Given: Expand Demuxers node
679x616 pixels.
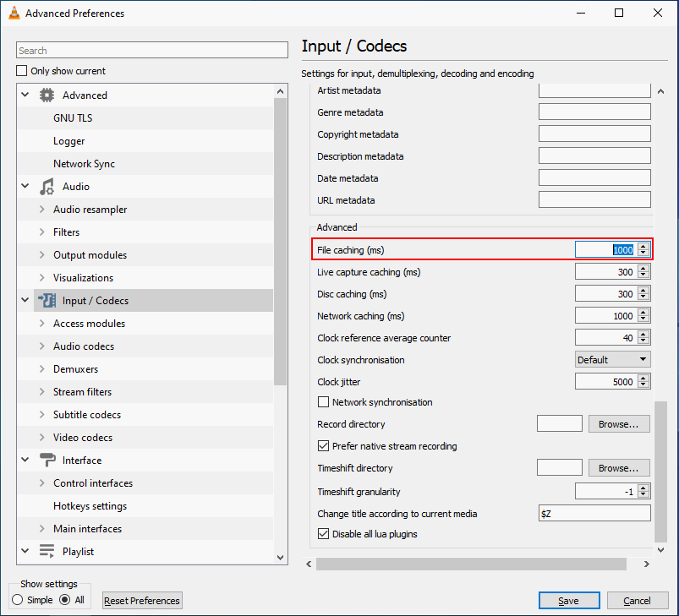Looking at the screenshot, I should click(42, 369).
